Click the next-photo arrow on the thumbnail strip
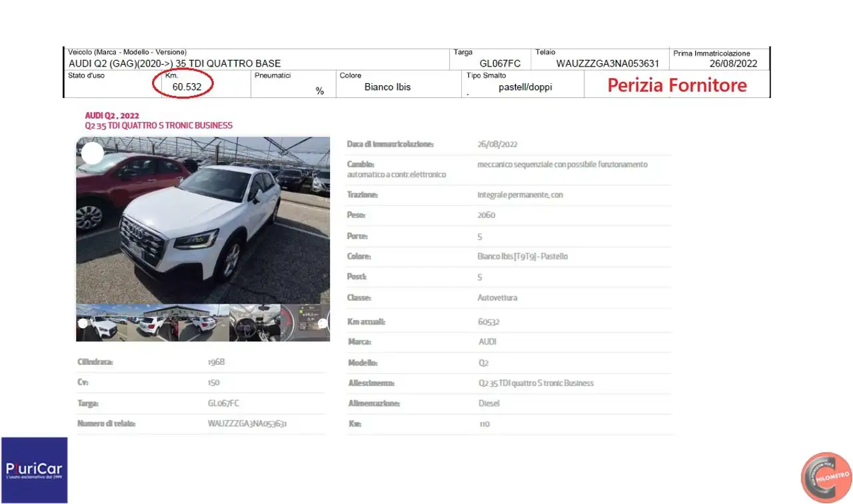 point(323,324)
